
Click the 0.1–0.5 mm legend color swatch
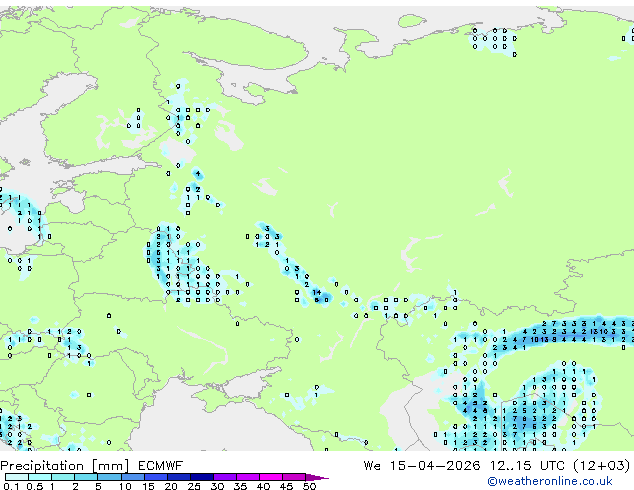[x=17, y=477]
